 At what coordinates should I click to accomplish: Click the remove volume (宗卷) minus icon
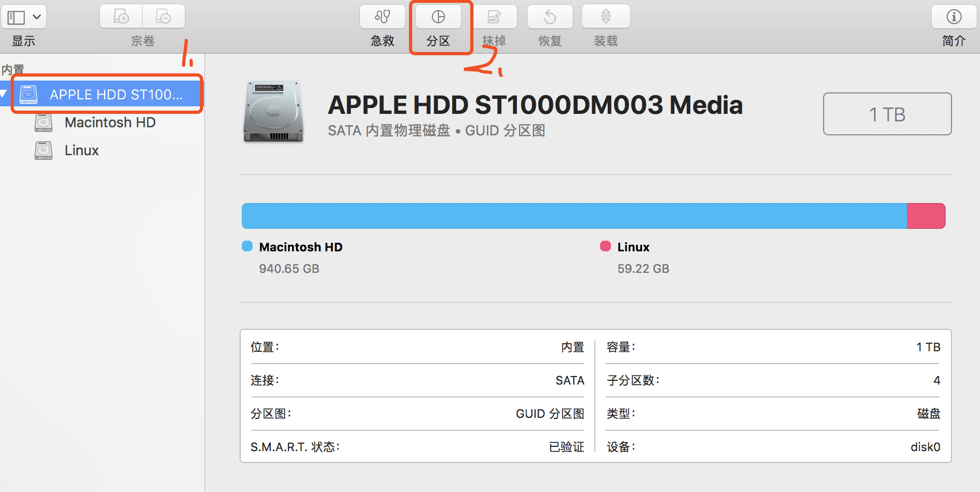(x=163, y=17)
